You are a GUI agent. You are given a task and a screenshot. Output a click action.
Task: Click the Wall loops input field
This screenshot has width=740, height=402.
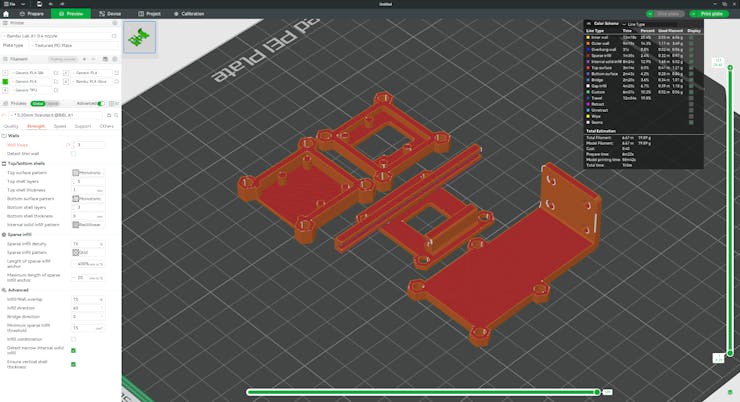coord(88,145)
